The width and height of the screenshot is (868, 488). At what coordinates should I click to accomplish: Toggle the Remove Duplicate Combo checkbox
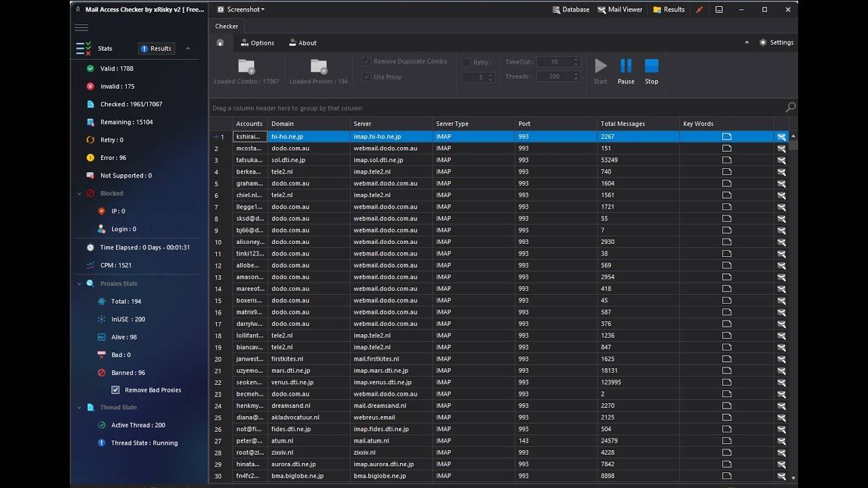367,61
